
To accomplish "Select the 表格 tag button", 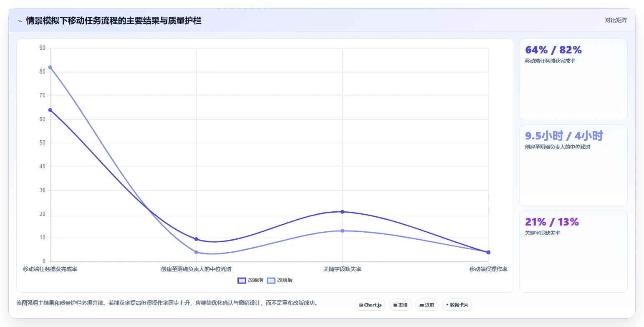I will tap(400, 305).
